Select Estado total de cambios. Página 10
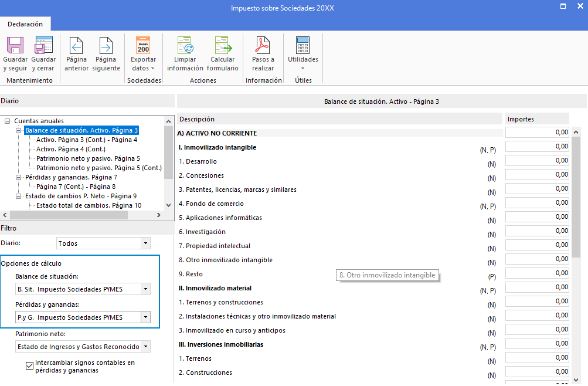Viewport: 588px width, 386px height. click(89, 205)
